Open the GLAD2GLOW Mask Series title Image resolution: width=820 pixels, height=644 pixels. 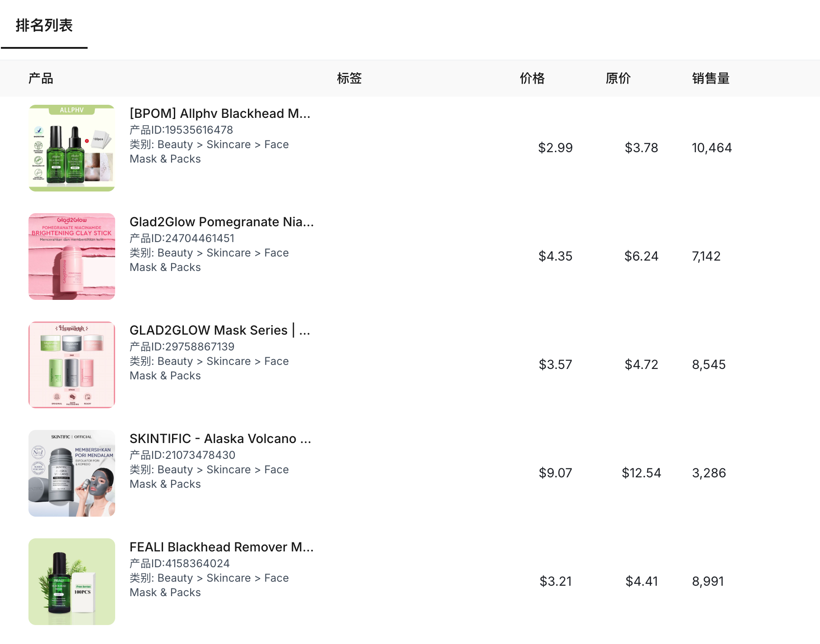[x=220, y=330]
